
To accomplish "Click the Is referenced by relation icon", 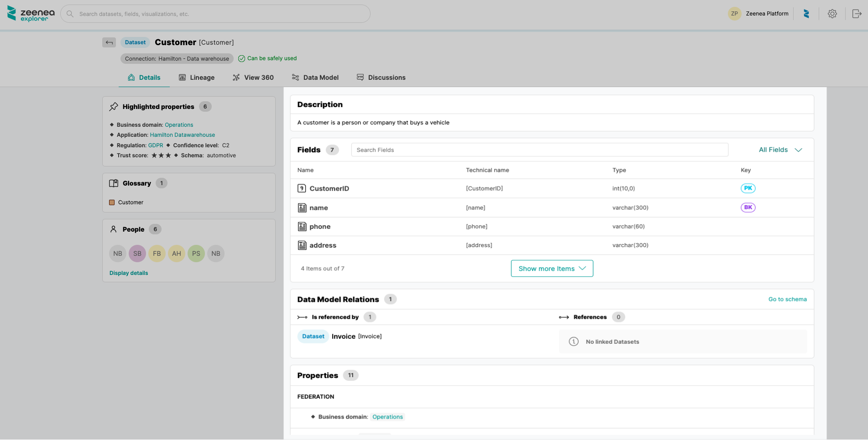I will (302, 317).
